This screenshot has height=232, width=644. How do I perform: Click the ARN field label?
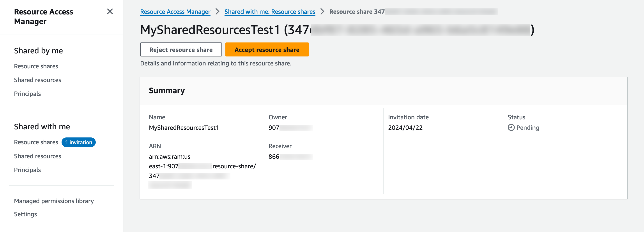[155, 146]
